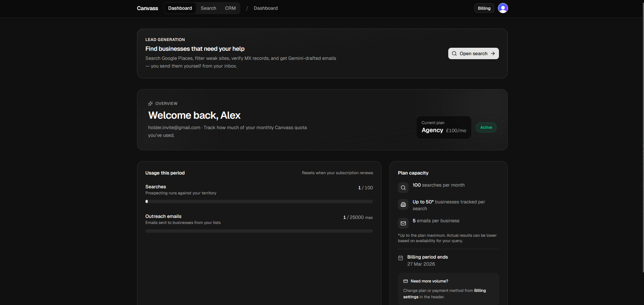
Task: Click the Current plan Agency card
Action: 443,127
